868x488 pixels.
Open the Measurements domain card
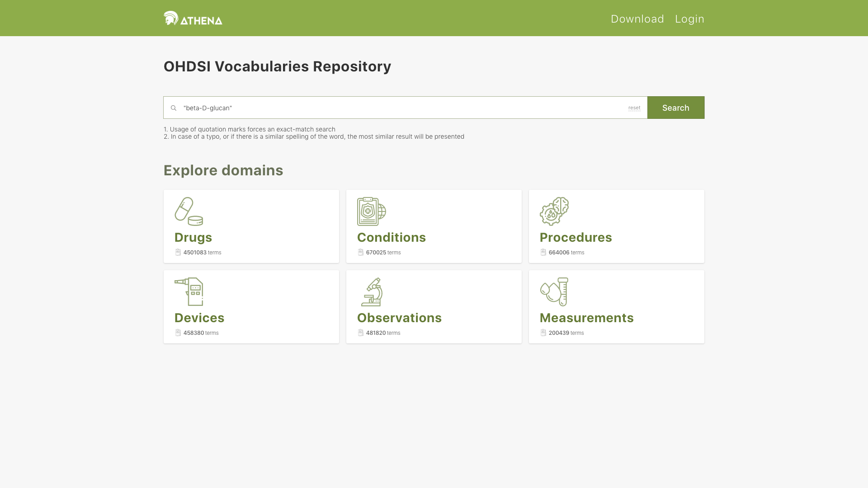point(616,306)
